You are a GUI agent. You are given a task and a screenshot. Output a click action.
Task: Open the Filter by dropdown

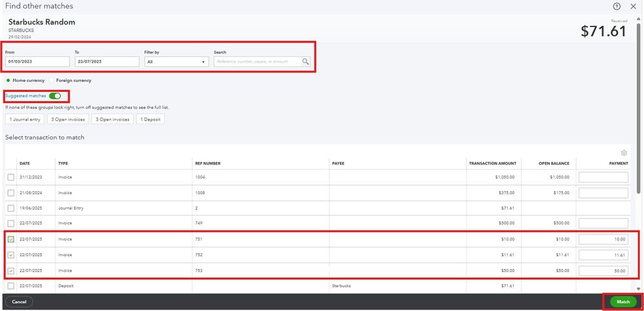coord(177,62)
